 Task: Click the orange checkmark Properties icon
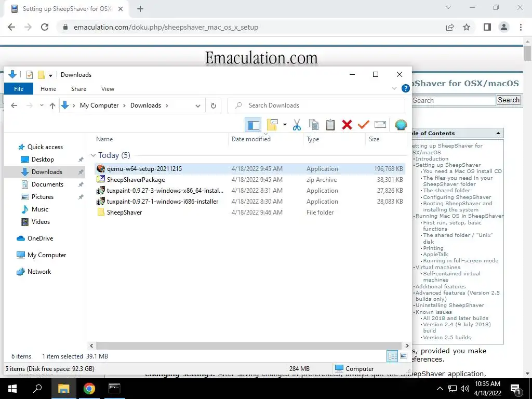(363, 125)
